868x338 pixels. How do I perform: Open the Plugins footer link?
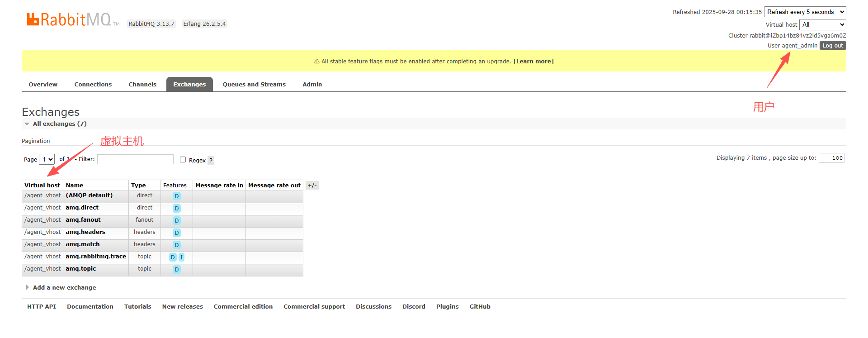(x=448, y=307)
